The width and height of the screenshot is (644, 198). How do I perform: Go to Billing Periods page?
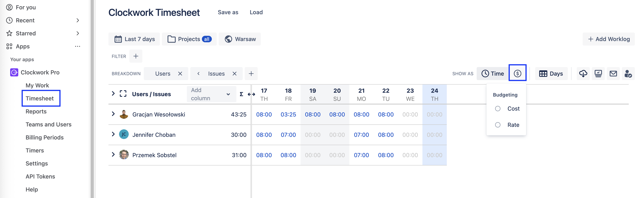(44, 137)
